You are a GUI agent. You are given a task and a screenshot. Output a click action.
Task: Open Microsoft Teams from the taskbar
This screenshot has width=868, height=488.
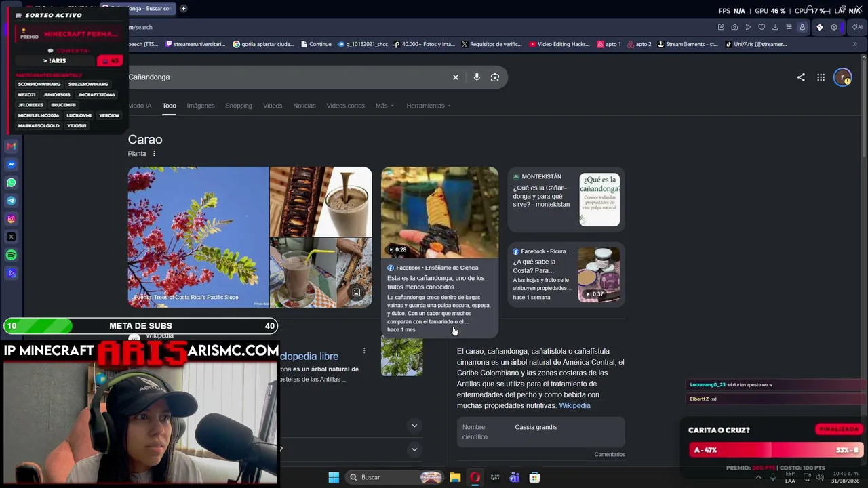[515, 477]
